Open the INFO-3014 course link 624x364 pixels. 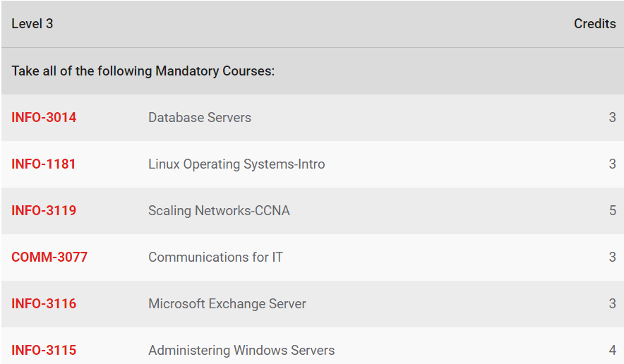tap(44, 117)
